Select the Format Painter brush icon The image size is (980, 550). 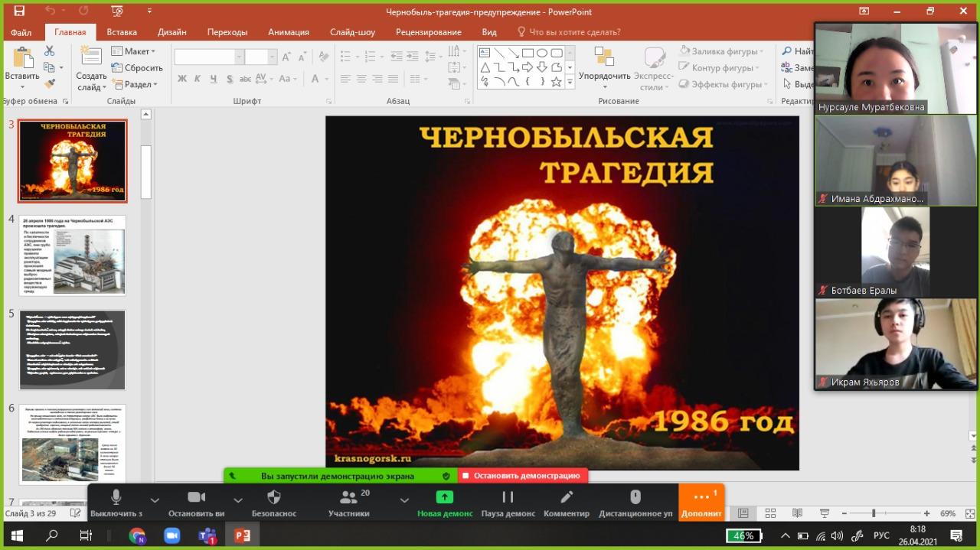pos(50,84)
